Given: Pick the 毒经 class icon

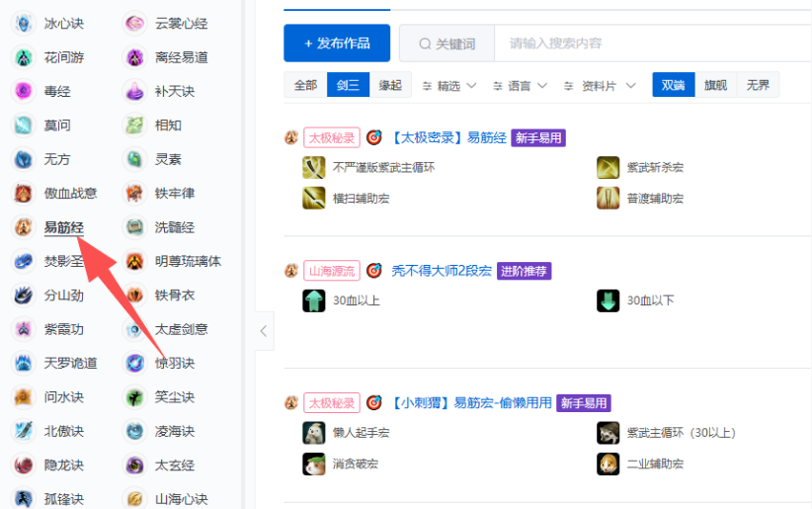Looking at the screenshot, I should 24,91.
